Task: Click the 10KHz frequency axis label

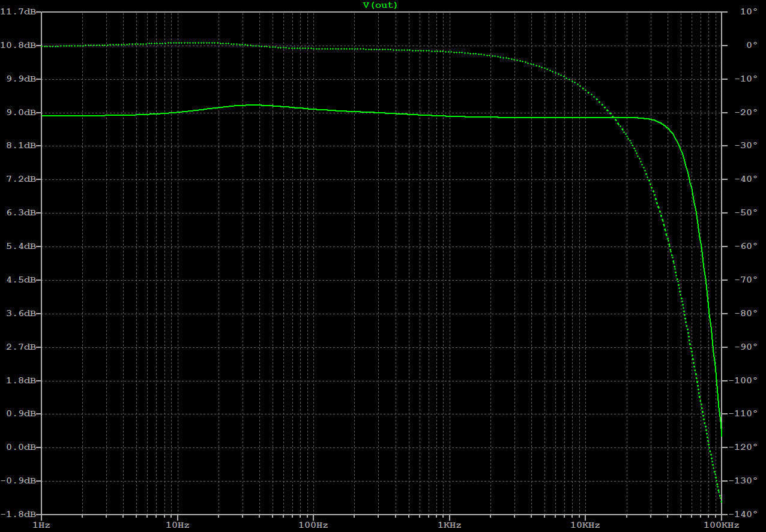Action: pos(585,525)
